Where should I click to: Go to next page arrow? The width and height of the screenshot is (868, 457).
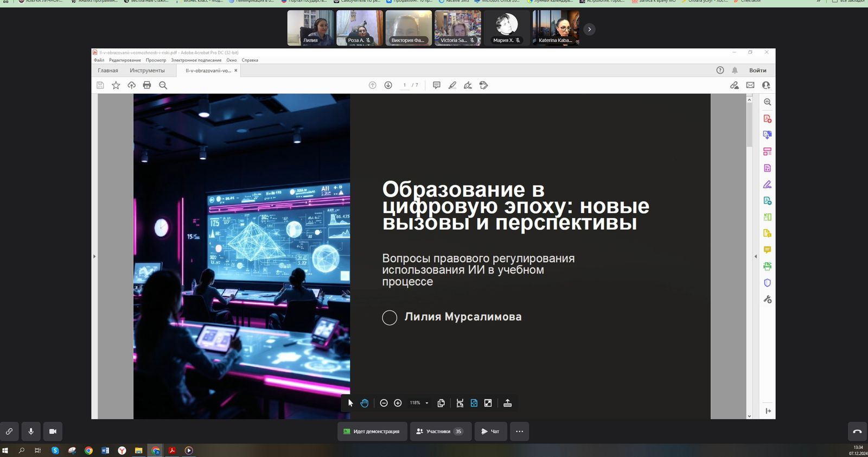pos(388,85)
